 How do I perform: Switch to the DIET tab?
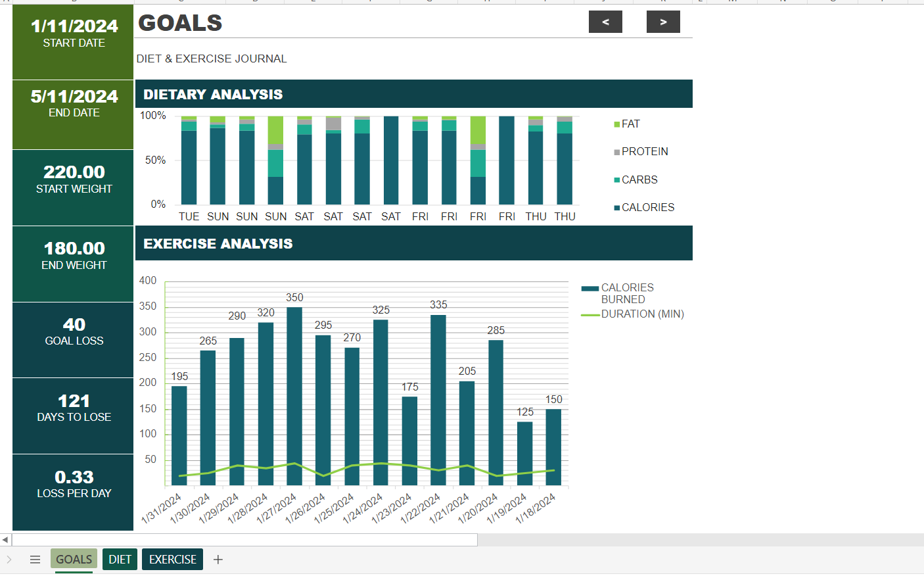(x=120, y=559)
